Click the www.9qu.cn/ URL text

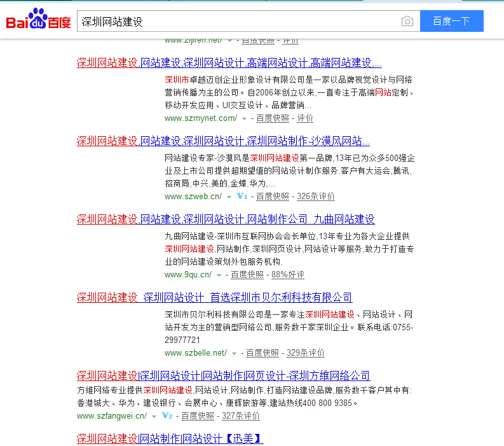188,274
